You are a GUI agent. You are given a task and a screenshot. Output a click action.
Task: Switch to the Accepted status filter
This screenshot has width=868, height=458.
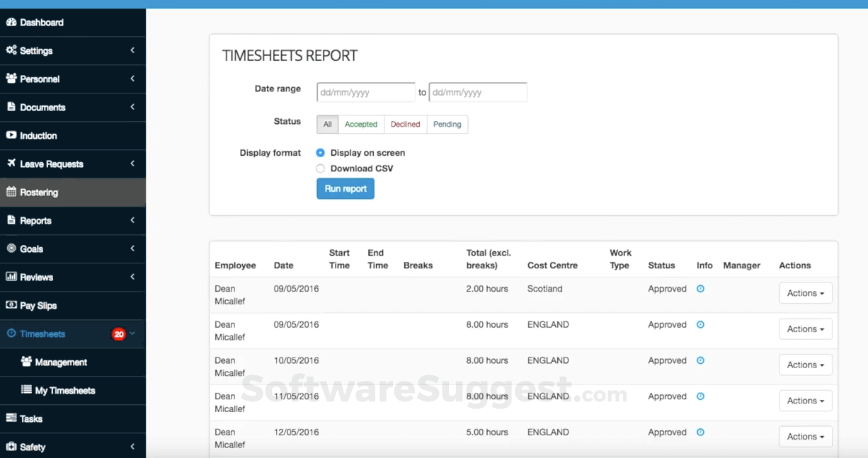pos(360,124)
